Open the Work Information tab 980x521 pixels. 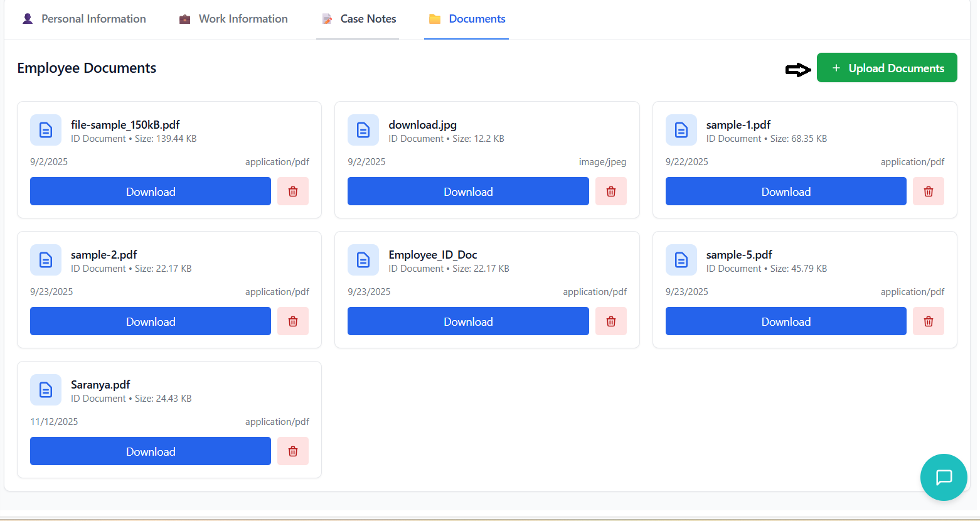pos(233,19)
